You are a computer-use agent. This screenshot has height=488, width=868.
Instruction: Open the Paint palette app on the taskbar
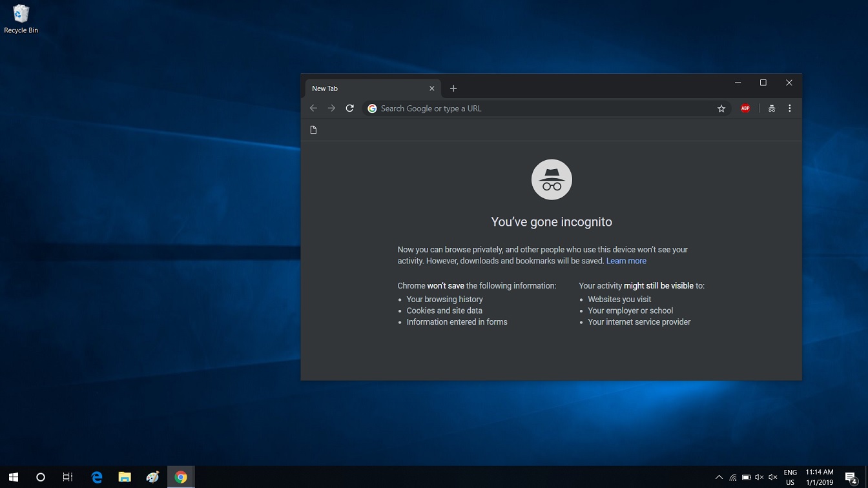153,477
